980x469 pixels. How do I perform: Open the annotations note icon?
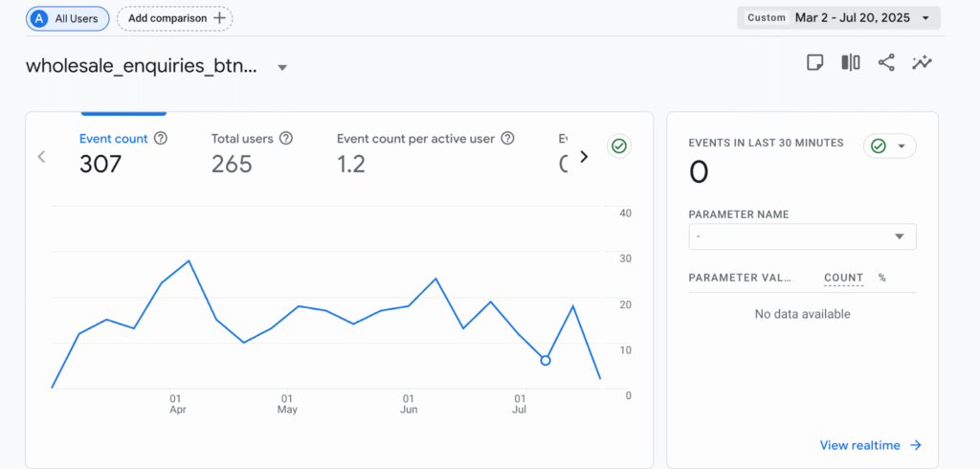tap(815, 62)
